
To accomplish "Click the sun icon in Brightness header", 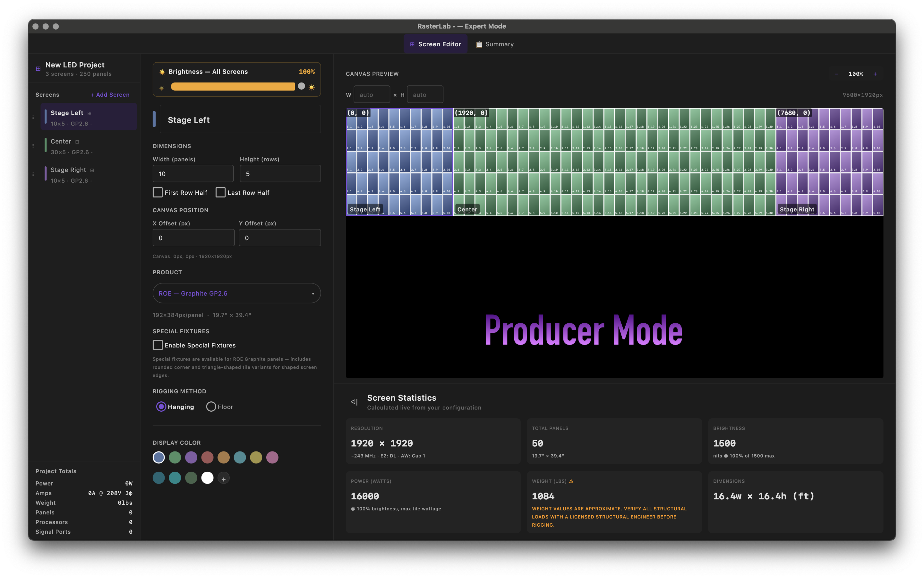I will (162, 72).
